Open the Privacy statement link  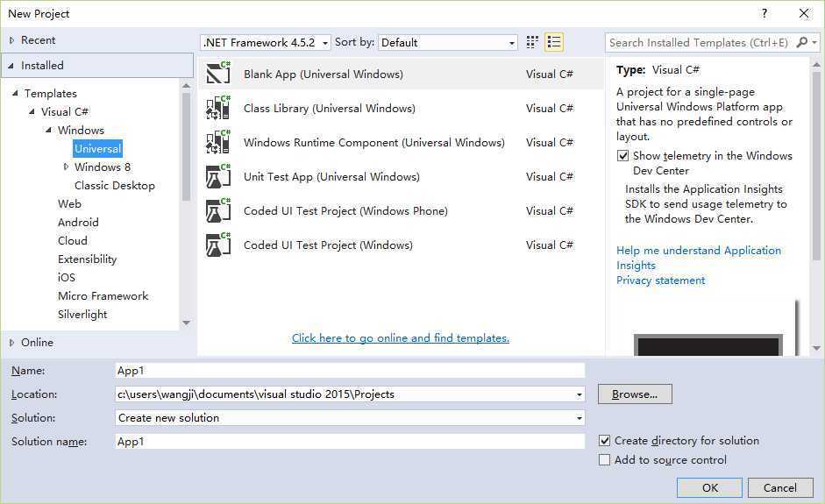[660, 280]
